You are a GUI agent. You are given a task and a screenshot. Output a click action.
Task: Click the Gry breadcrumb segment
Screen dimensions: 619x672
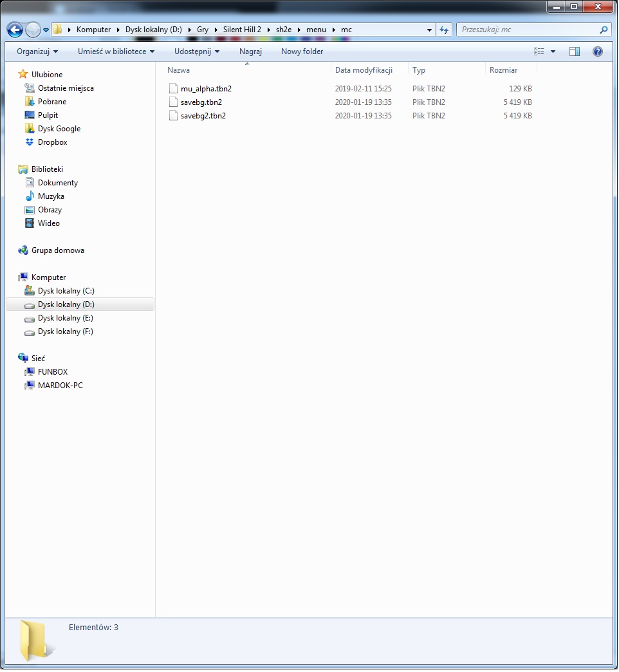[203, 30]
